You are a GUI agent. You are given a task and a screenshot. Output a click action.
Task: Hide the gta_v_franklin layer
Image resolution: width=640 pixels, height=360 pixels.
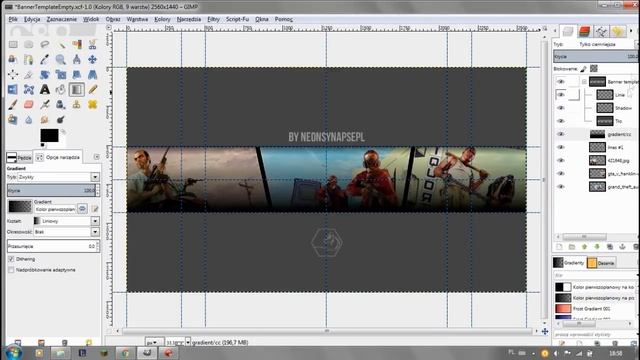pyautogui.click(x=561, y=173)
